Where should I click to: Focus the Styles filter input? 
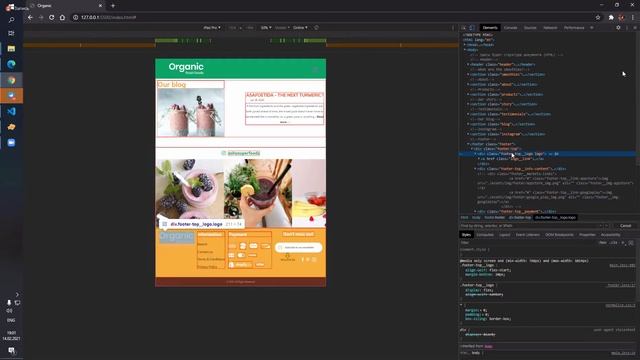527,242
